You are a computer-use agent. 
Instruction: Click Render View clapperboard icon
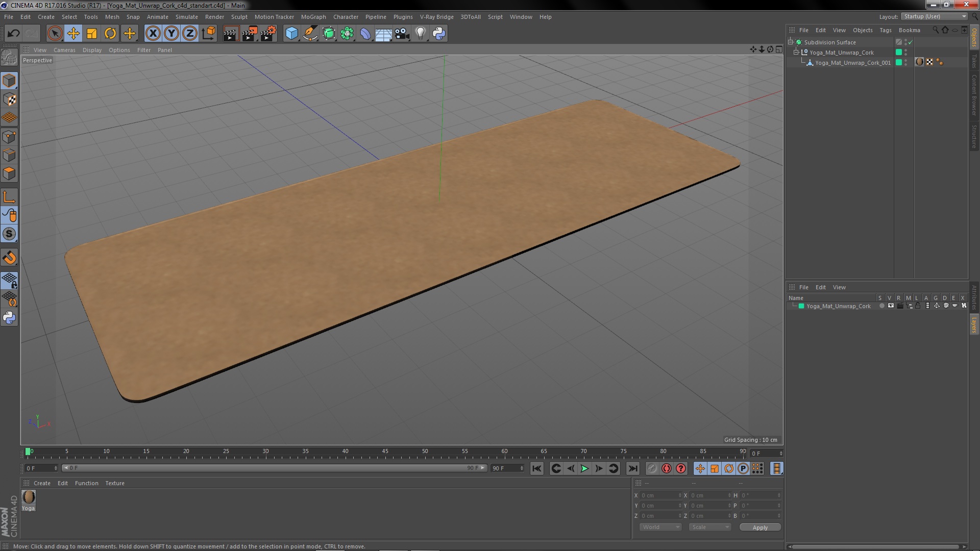231,34
